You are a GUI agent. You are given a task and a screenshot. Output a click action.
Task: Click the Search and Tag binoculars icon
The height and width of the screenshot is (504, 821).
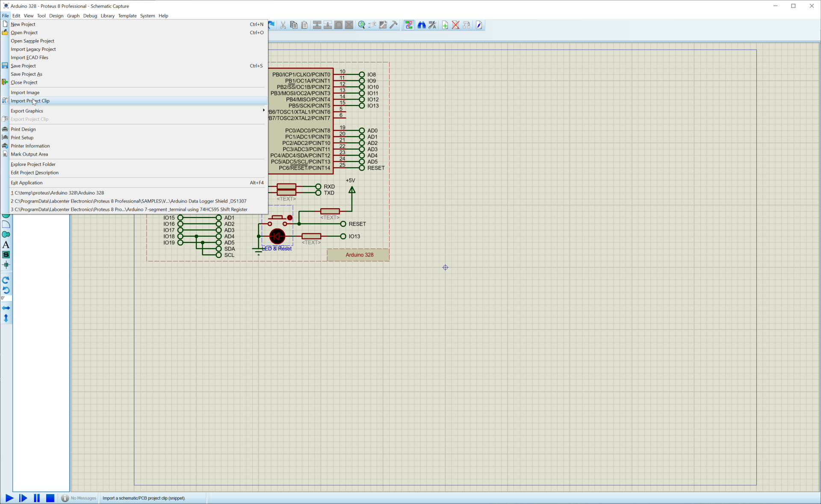point(421,25)
